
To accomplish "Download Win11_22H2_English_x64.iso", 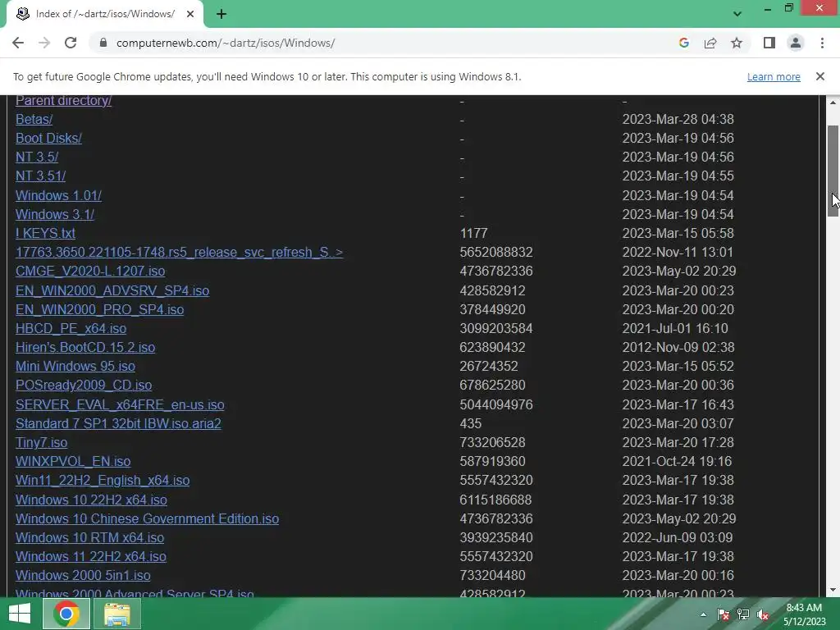I will (103, 480).
